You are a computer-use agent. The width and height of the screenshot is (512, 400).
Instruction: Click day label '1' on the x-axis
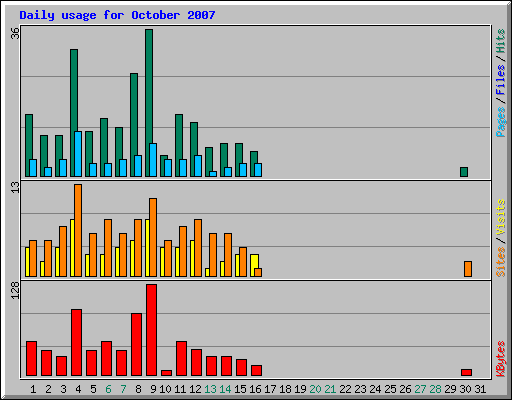[x=33, y=389]
